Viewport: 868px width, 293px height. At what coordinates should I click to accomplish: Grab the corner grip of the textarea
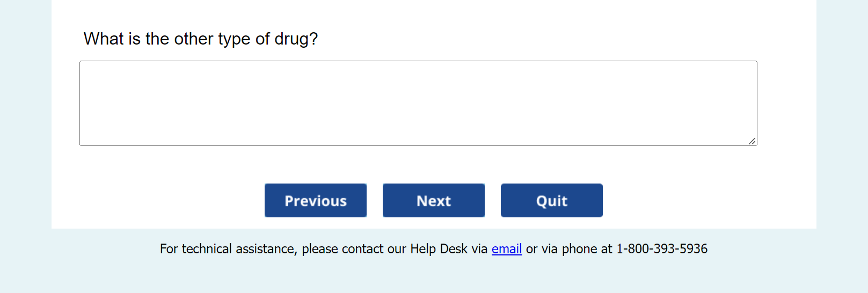[752, 141]
